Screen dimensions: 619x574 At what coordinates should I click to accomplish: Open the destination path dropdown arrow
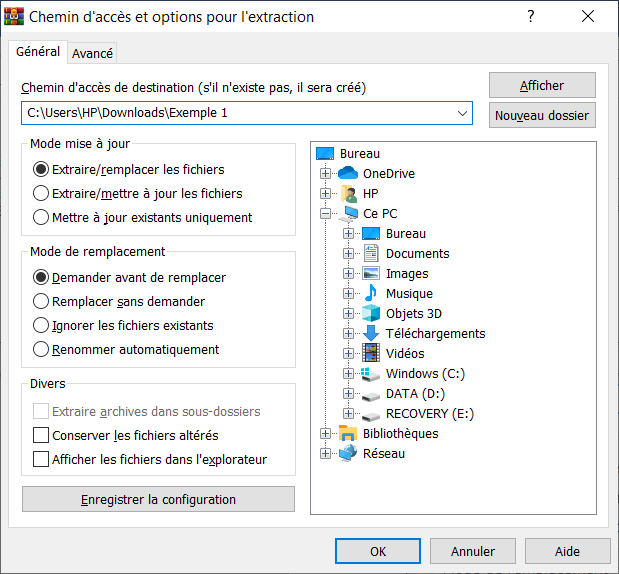[x=462, y=113]
